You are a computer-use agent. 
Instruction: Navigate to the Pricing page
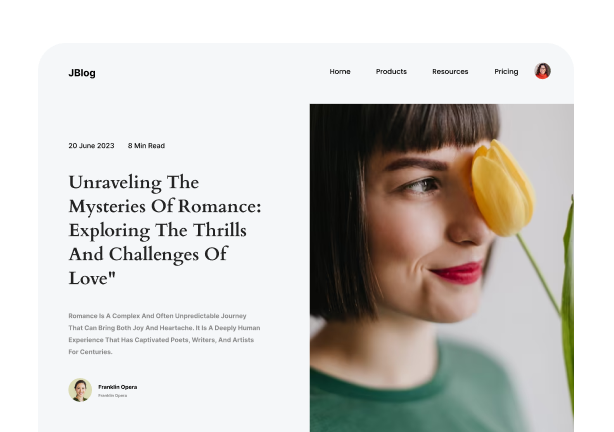coord(506,71)
